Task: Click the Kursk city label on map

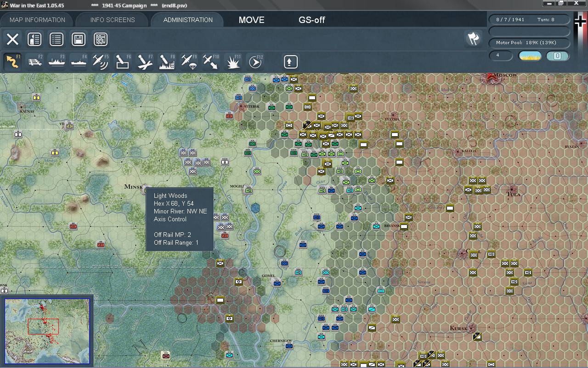Action: (458, 328)
